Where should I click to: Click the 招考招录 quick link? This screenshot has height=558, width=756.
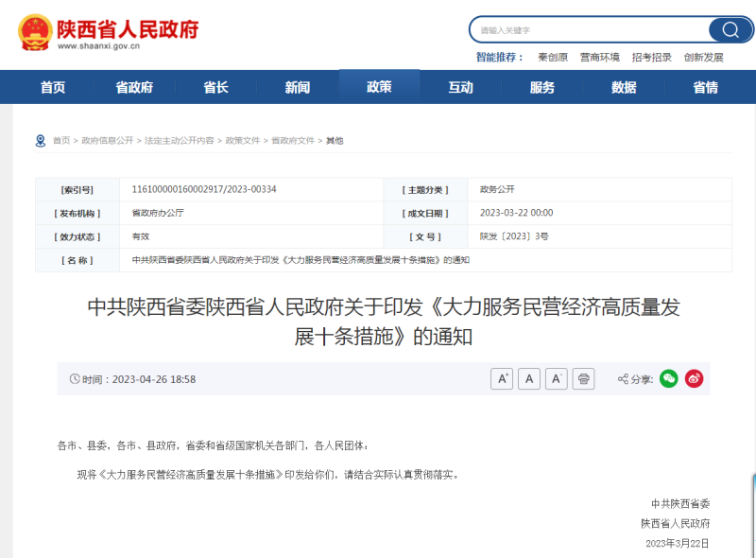click(652, 58)
